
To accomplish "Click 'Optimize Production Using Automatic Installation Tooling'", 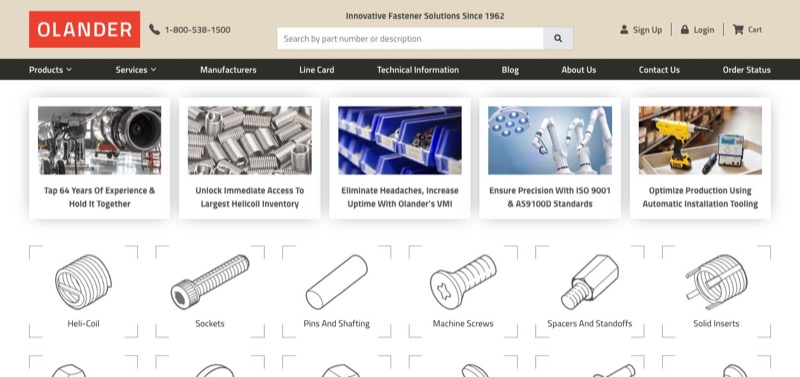I will click(700, 197).
